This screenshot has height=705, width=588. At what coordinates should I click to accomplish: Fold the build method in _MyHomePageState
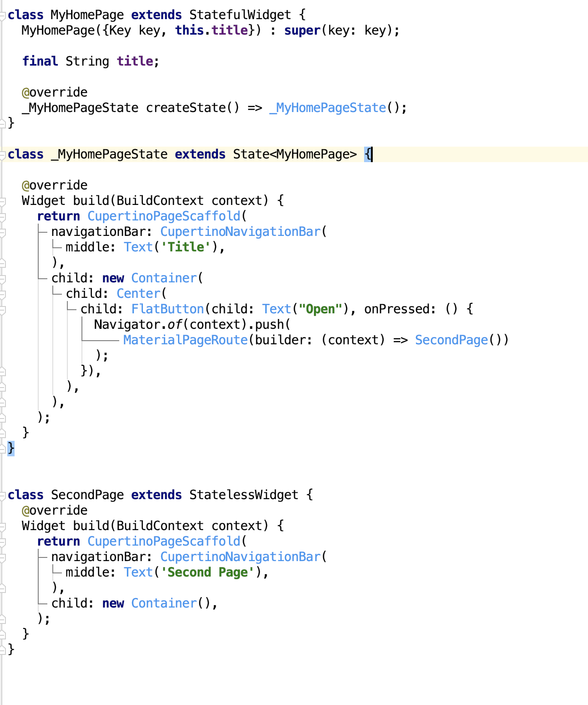click(2, 200)
